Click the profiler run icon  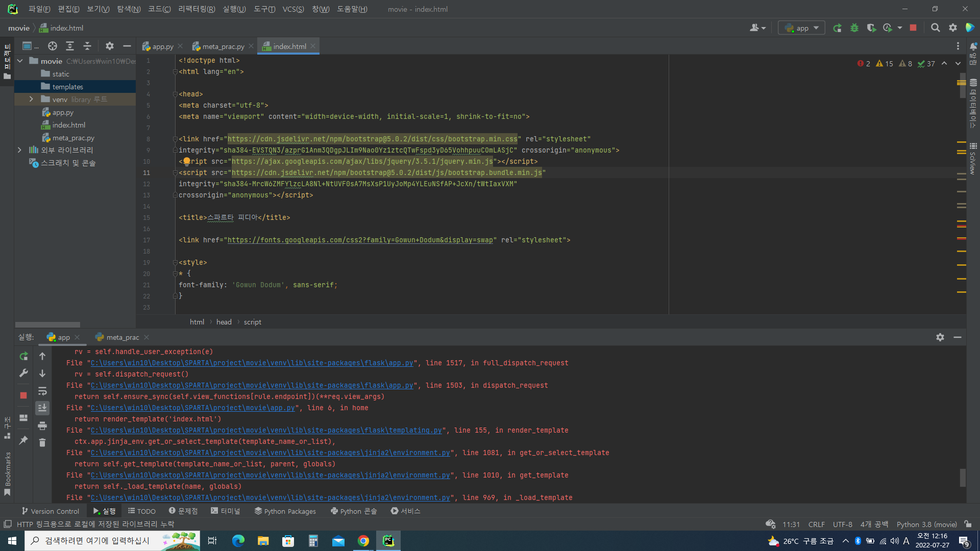pyautogui.click(x=888, y=28)
